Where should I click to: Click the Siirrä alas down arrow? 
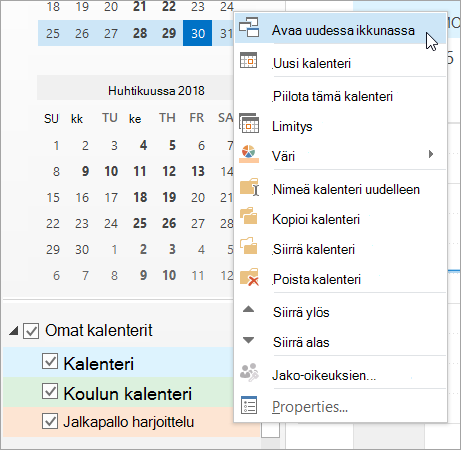point(248,340)
